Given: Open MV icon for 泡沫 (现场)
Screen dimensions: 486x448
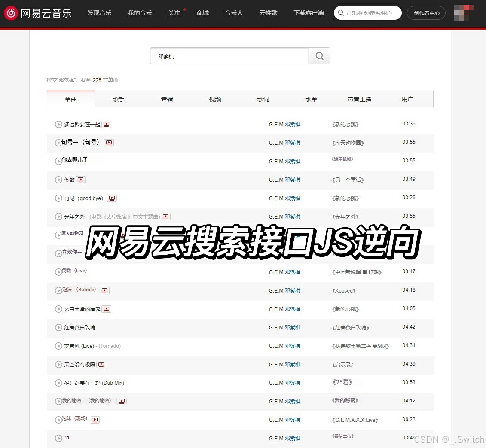Looking at the screenshot, I should pyautogui.click(x=95, y=420).
